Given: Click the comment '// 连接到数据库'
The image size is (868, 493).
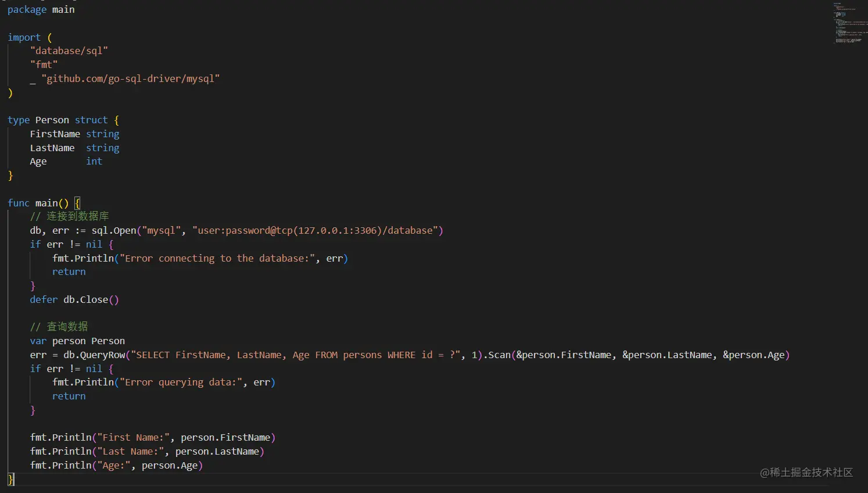Looking at the screenshot, I should pos(70,216).
